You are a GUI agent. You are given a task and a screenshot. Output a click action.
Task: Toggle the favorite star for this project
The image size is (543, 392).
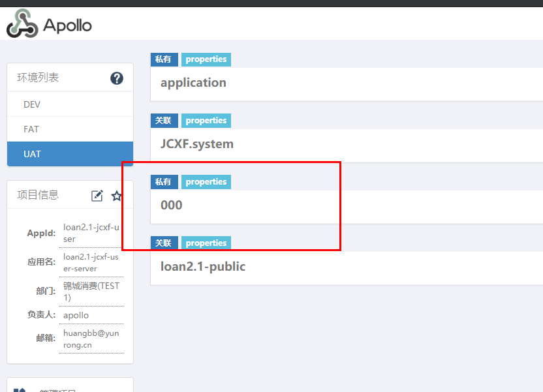[117, 195]
